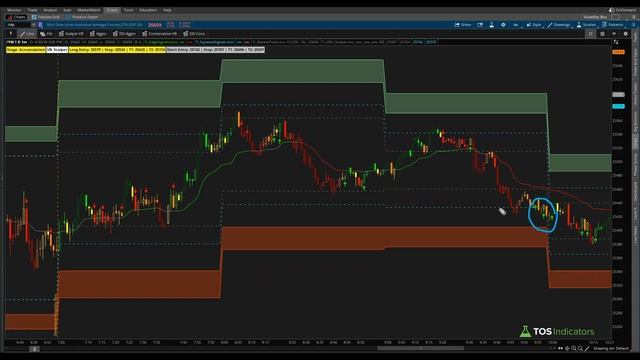Open the Style dropdown
Image resolution: width=640 pixels, height=360 pixels.
coord(534,25)
